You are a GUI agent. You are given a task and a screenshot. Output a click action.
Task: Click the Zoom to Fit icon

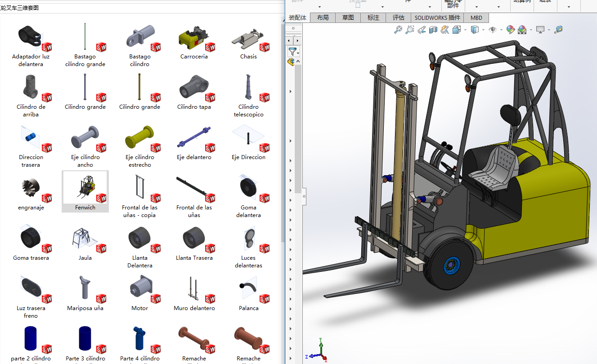[x=398, y=30]
